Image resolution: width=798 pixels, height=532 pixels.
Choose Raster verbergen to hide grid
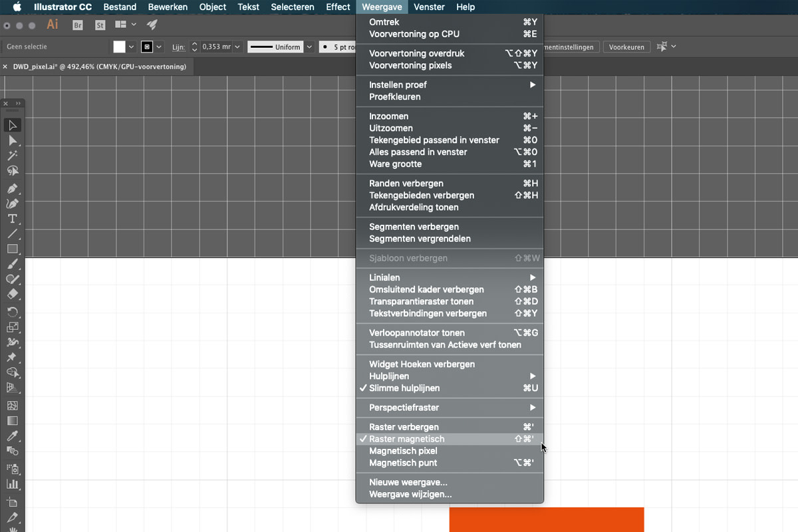(450, 427)
